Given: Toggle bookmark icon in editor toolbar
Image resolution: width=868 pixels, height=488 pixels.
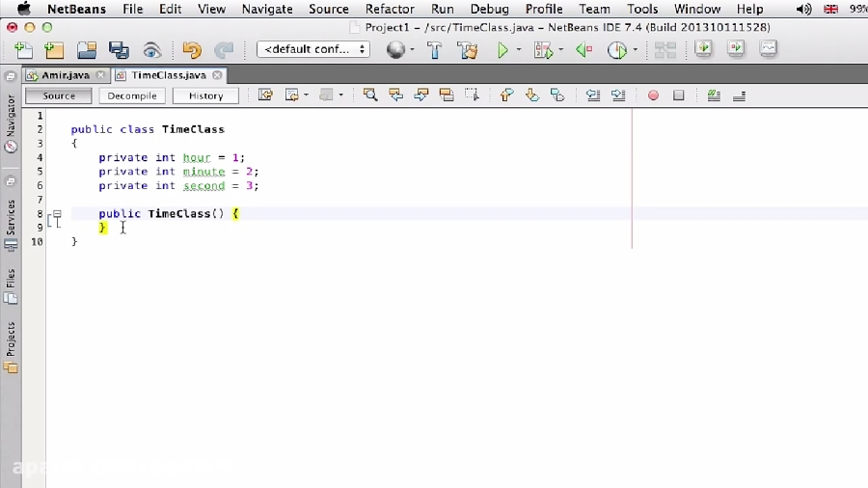Looking at the screenshot, I should 557,95.
